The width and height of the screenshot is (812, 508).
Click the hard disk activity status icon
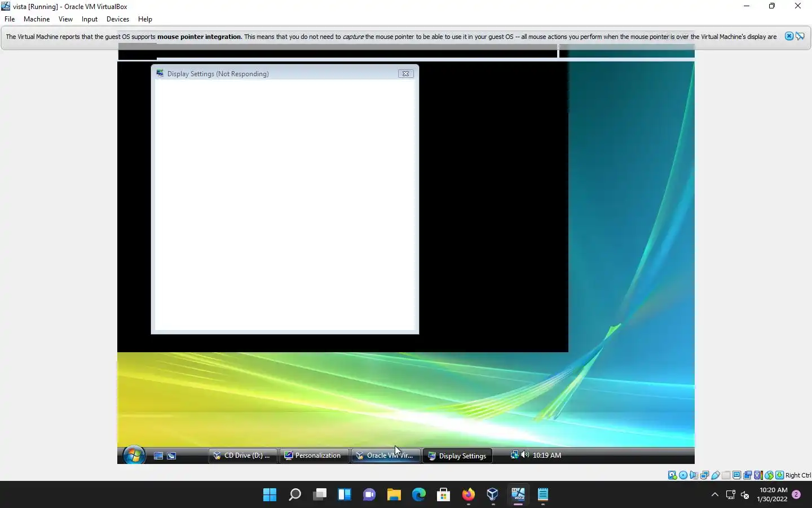point(672,475)
